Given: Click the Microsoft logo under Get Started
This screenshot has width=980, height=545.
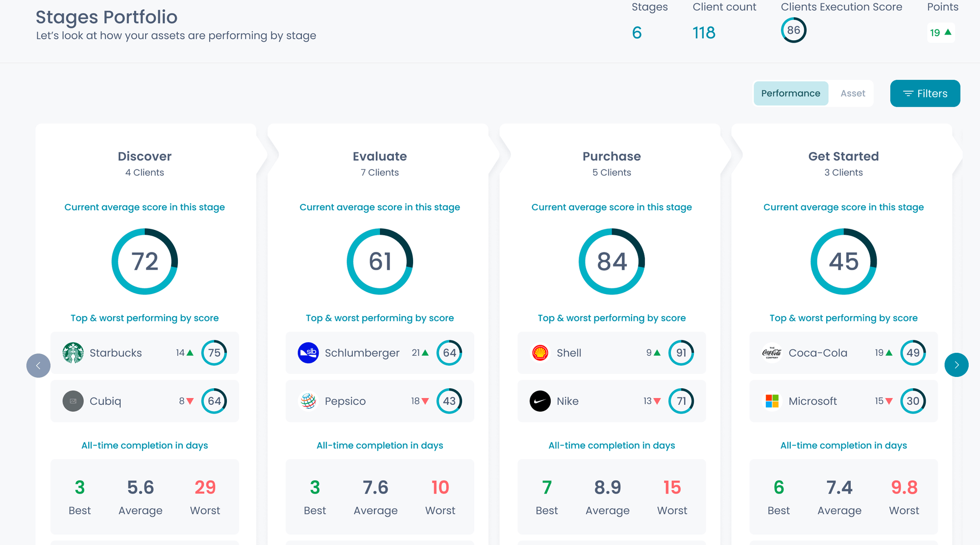Looking at the screenshot, I should point(772,401).
